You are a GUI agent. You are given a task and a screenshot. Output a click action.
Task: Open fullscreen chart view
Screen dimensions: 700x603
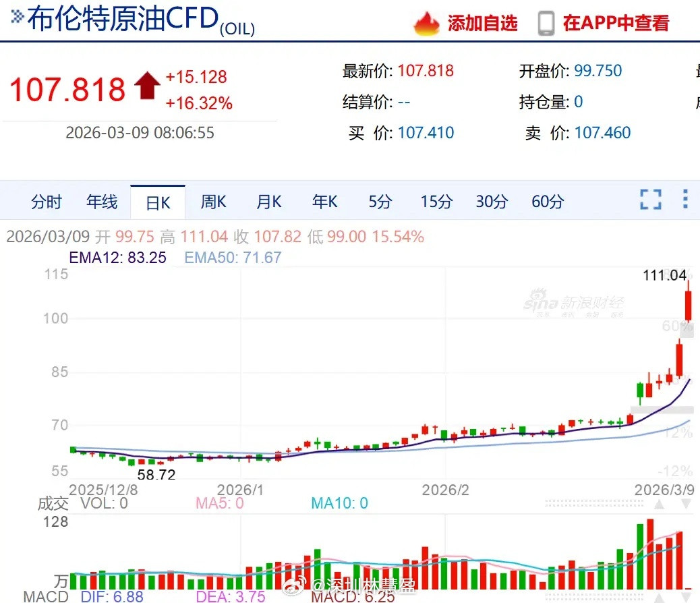coord(649,200)
